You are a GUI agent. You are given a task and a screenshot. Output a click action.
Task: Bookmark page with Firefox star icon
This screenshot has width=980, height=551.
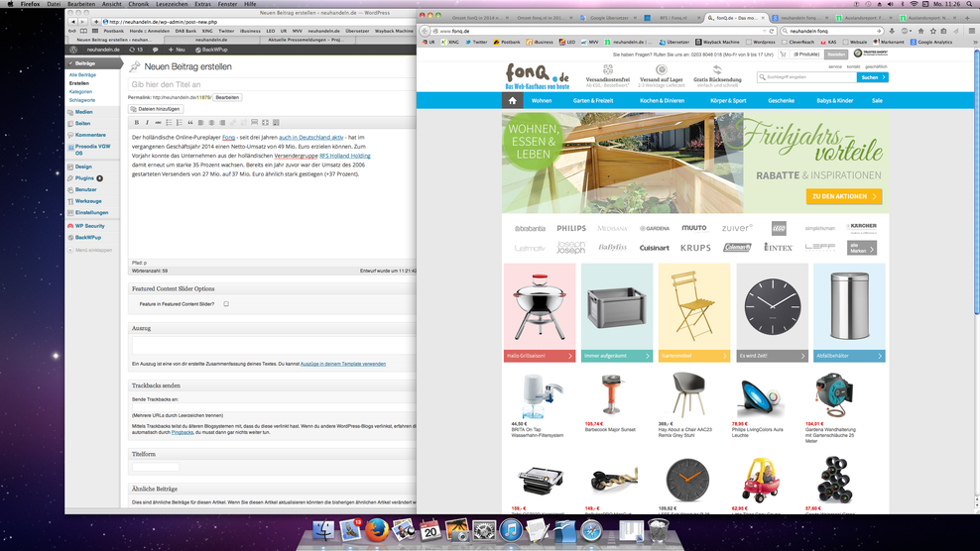pyautogui.click(x=933, y=31)
